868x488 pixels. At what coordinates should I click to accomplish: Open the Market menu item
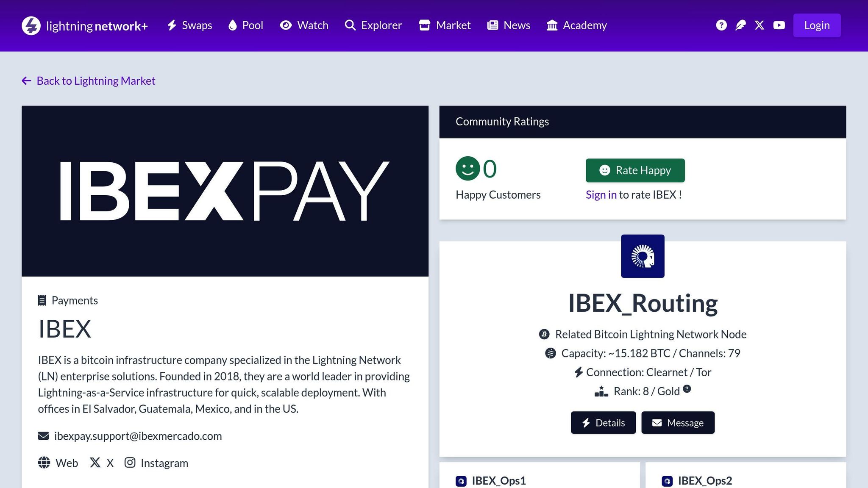[445, 25]
